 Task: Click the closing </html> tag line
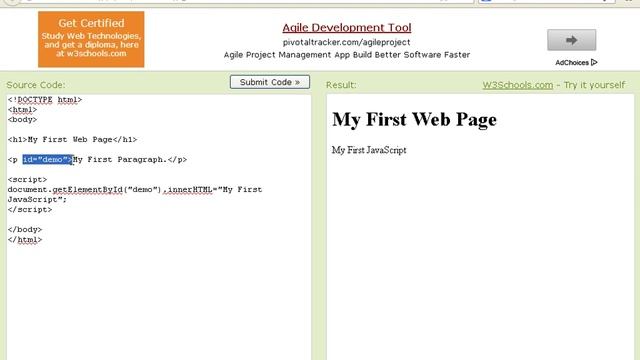click(25, 240)
